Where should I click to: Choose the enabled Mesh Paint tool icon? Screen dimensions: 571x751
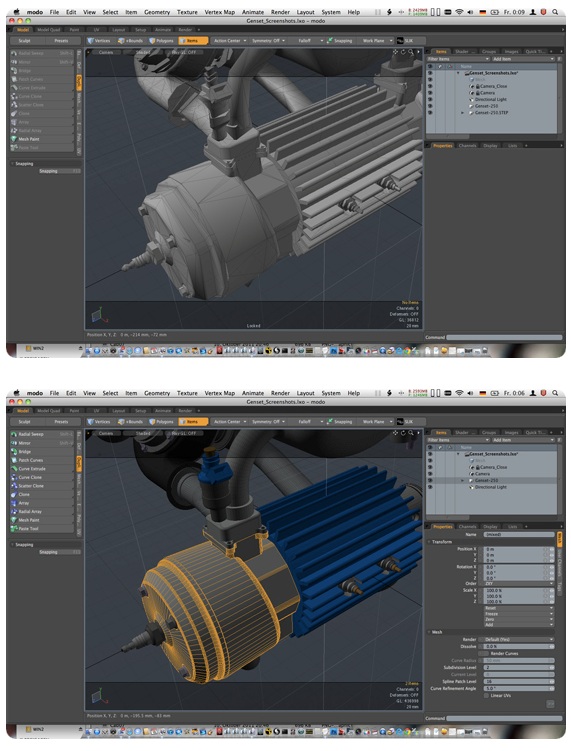click(14, 520)
